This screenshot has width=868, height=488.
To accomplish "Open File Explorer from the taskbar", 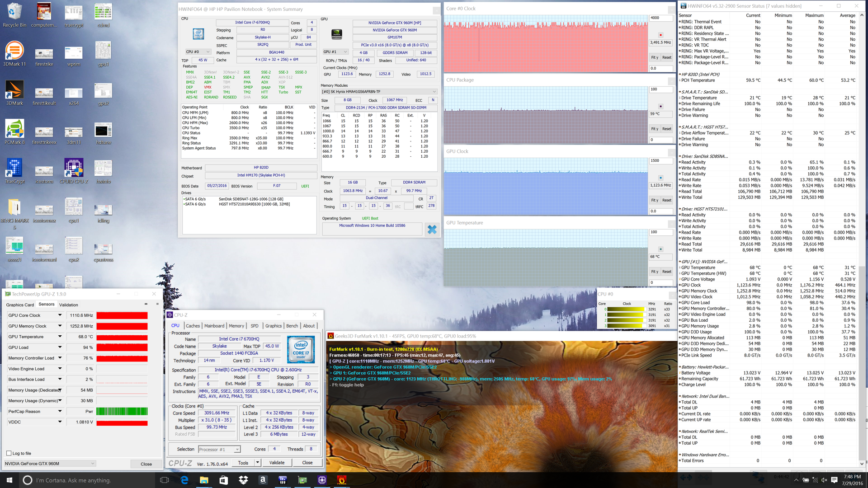I will pos(204,480).
